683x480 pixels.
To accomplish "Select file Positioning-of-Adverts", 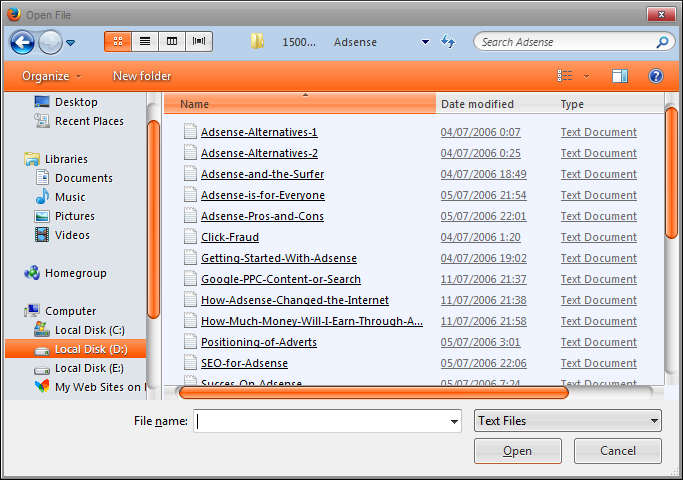I will [259, 342].
